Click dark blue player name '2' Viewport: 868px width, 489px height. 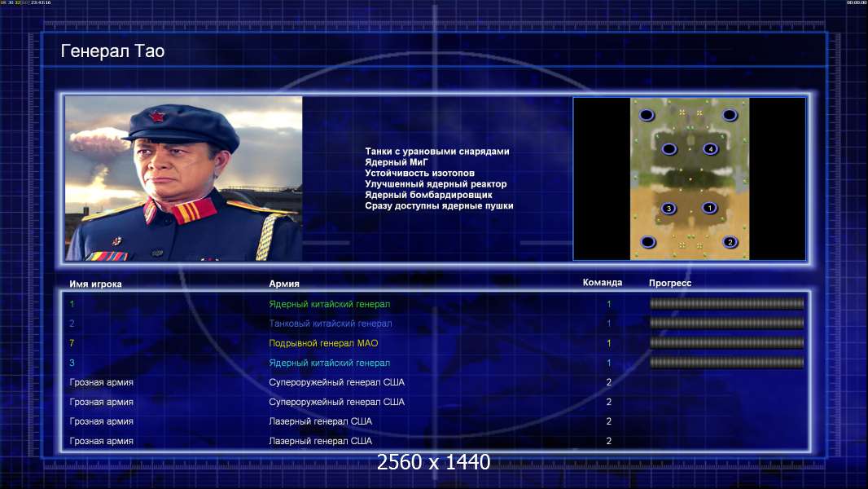(72, 324)
